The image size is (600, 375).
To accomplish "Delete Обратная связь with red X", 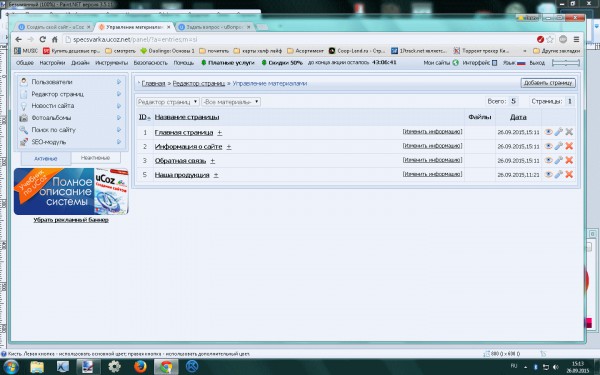I will tap(569, 160).
